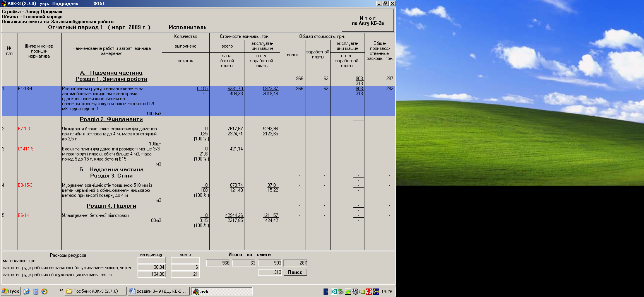Click machine cost 5823,37 in row 1

[x=271, y=89]
